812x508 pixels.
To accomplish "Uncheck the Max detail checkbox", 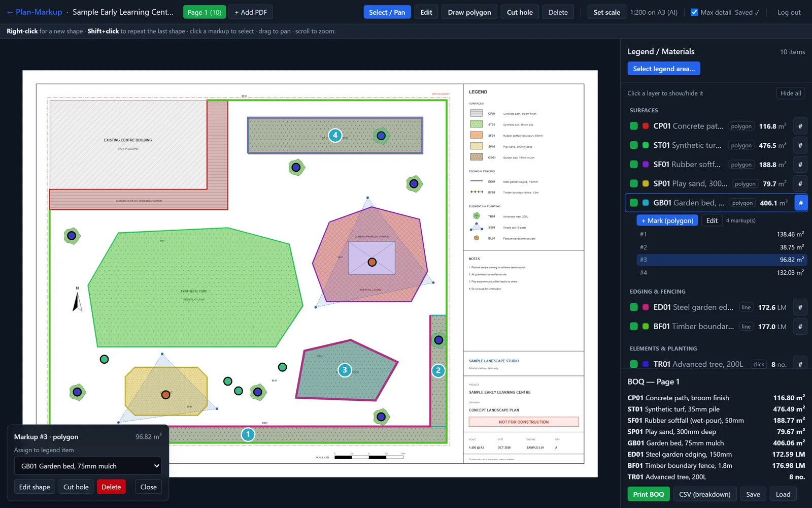I will click(x=694, y=12).
